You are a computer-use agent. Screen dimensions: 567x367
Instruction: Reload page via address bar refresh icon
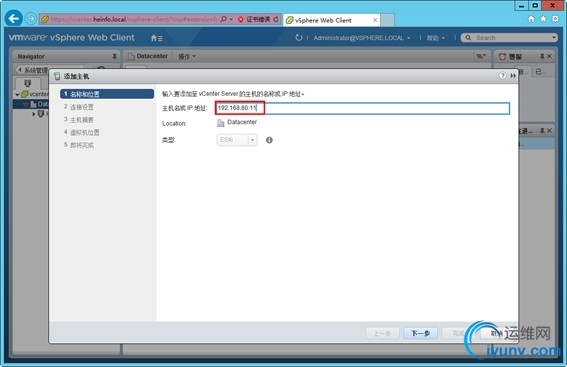(276, 19)
